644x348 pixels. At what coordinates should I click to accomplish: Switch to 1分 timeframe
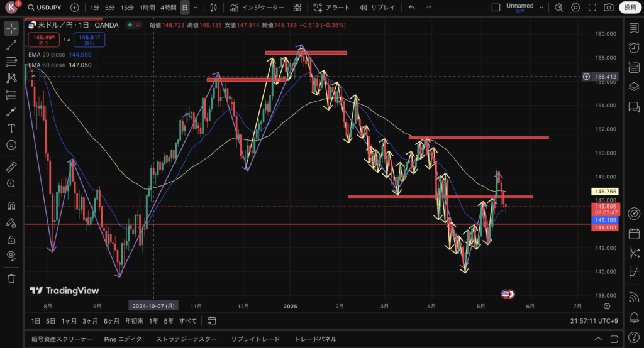pos(95,8)
